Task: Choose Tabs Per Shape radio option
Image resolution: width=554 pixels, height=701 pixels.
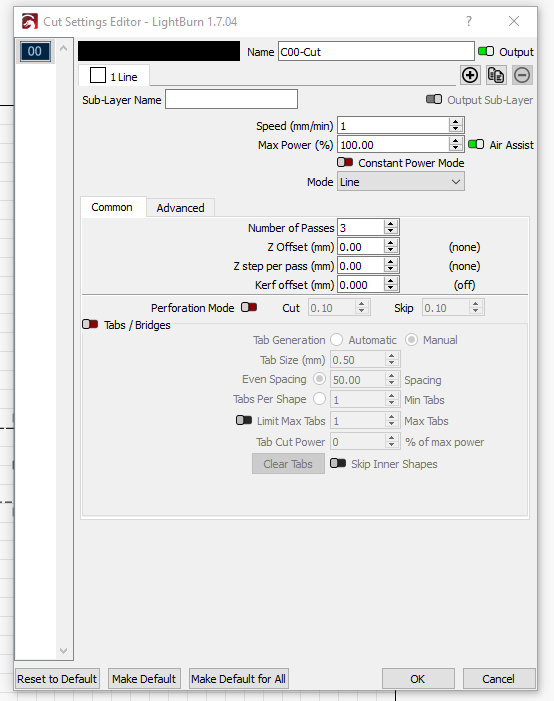Action: (x=319, y=398)
